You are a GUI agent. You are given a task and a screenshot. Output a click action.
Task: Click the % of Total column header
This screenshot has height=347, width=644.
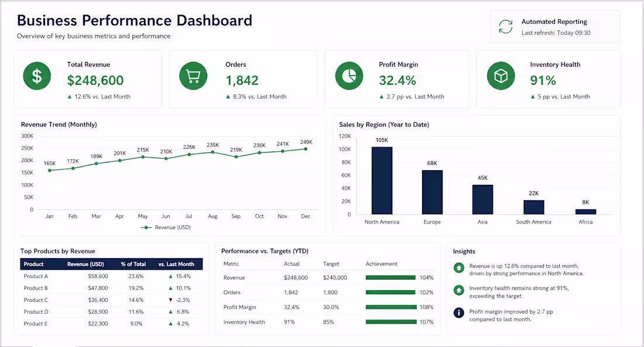[133, 264]
